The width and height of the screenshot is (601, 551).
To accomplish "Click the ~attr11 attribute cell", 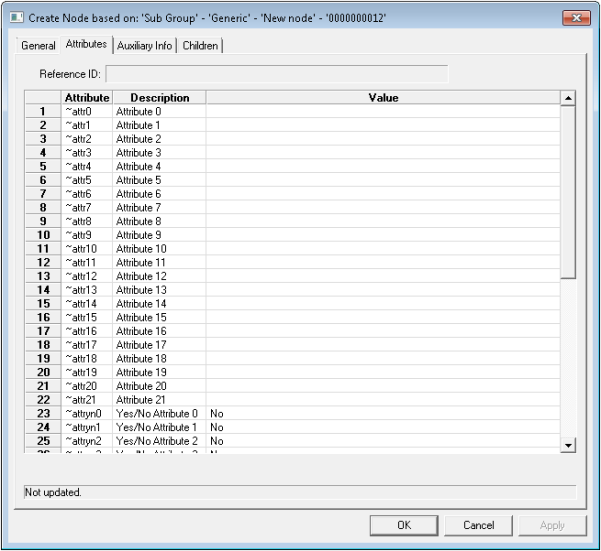I will (87, 262).
